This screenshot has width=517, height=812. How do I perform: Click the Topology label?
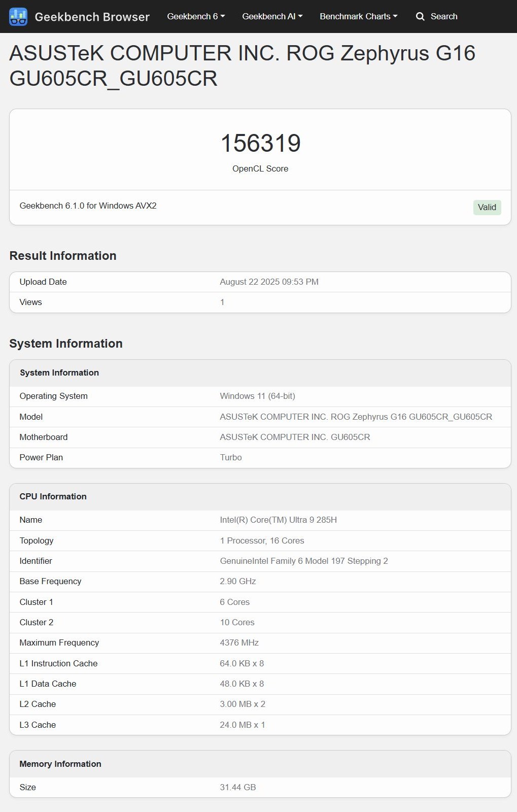pos(36,540)
